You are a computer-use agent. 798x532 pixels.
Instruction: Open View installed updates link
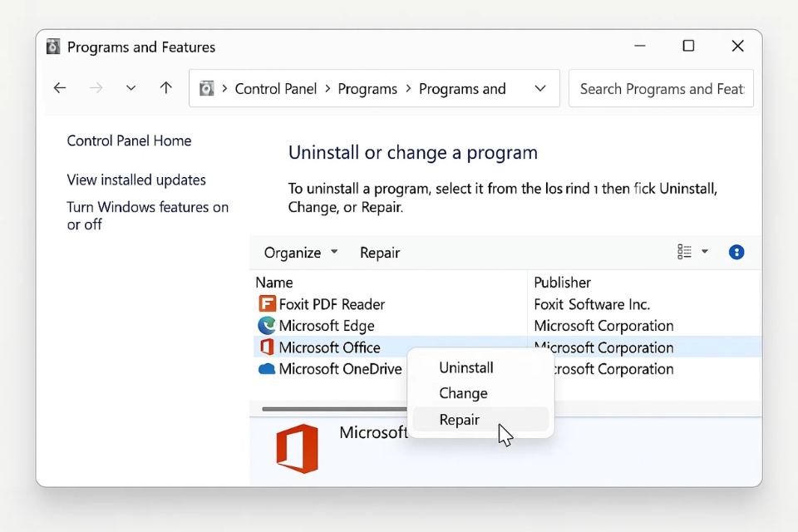pos(136,180)
